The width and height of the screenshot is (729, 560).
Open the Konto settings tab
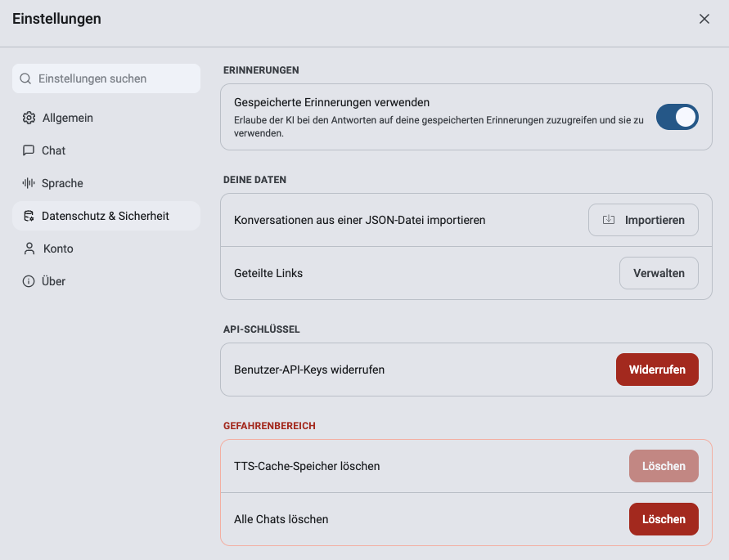click(106, 249)
